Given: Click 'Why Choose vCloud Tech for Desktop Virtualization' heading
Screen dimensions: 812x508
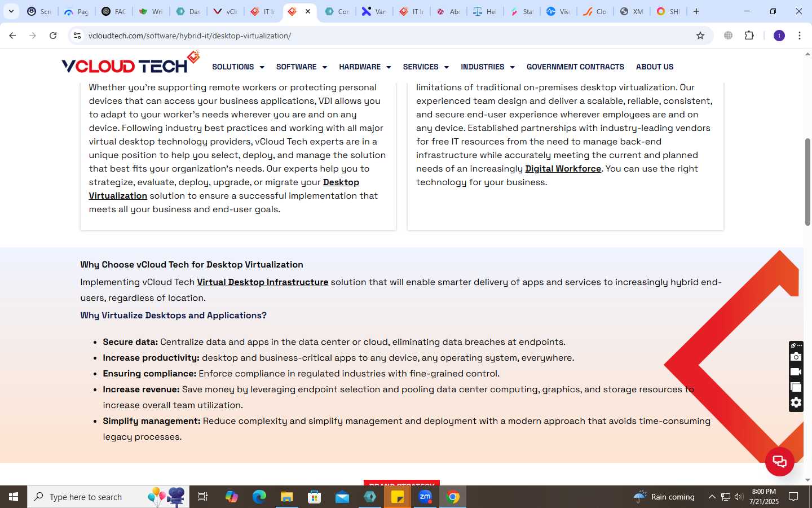Looking at the screenshot, I should click(x=192, y=264).
